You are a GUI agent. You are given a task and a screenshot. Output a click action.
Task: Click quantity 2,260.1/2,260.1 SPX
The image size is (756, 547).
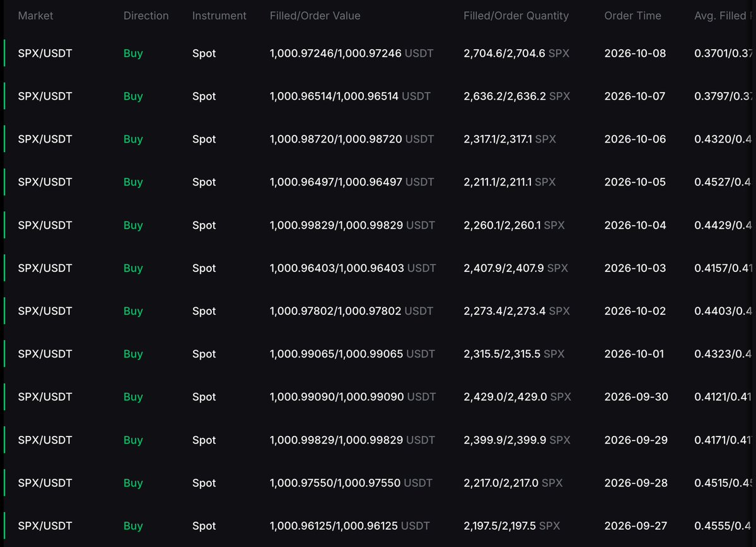coord(514,225)
